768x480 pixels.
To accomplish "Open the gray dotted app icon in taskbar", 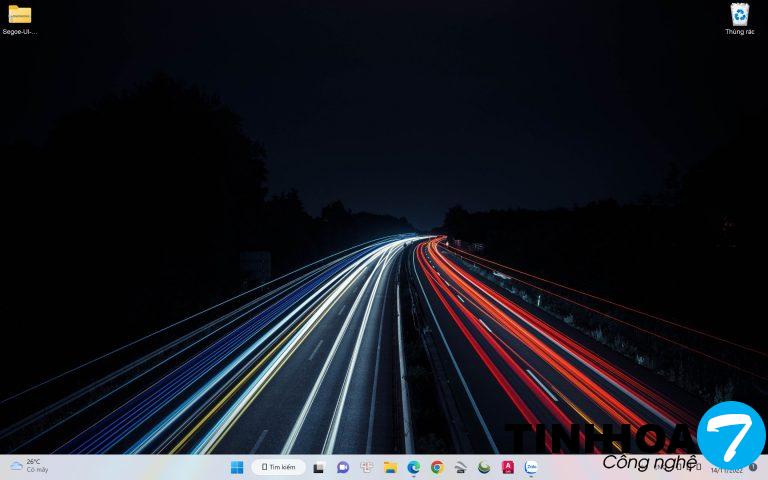I will tap(461, 467).
